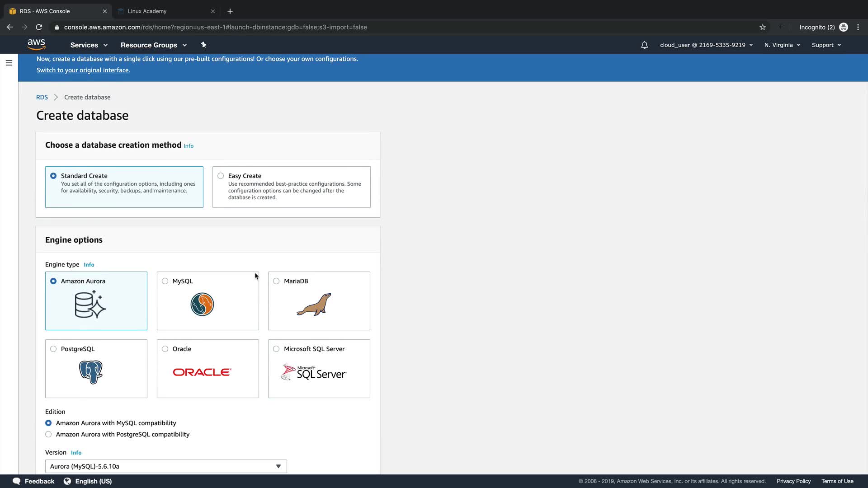Click the PostgreSQL elephant logo
Viewport: 868px width, 488px height.
(x=91, y=372)
